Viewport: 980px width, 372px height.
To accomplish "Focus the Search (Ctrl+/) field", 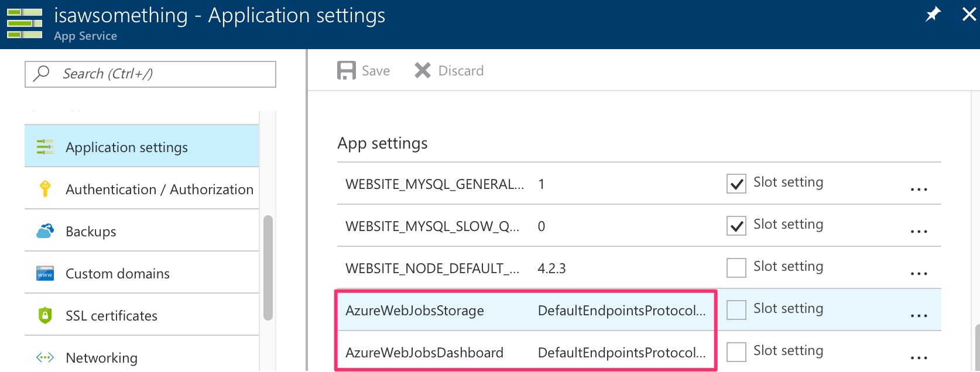I will point(150,74).
